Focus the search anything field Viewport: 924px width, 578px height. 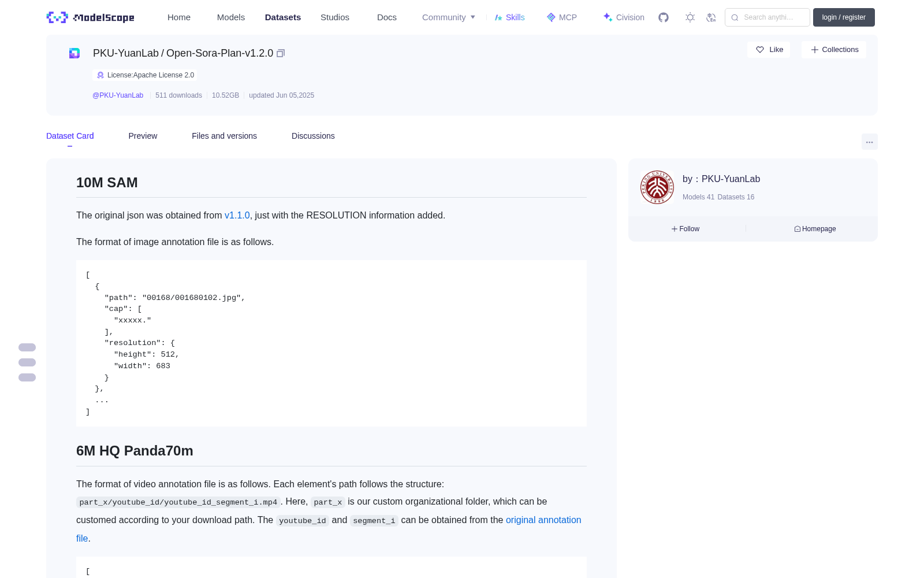click(x=767, y=17)
